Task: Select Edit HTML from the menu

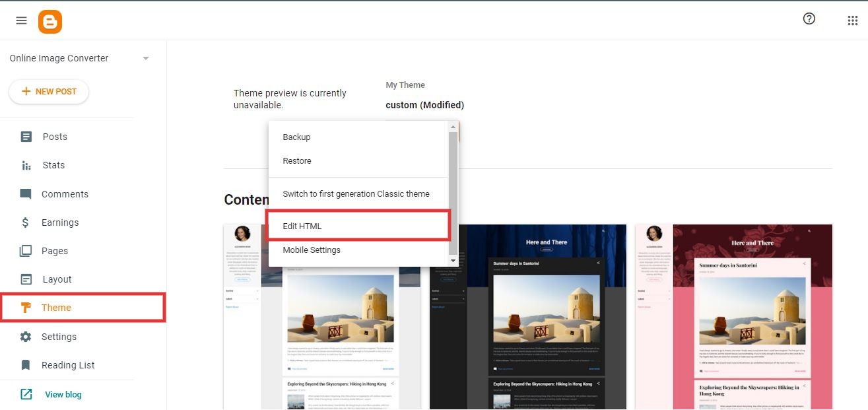Action: [301, 225]
